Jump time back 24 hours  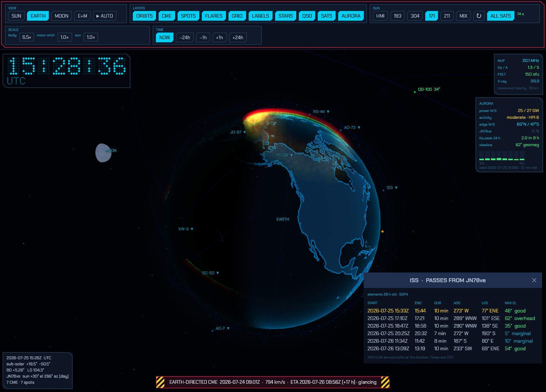[185, 37]
